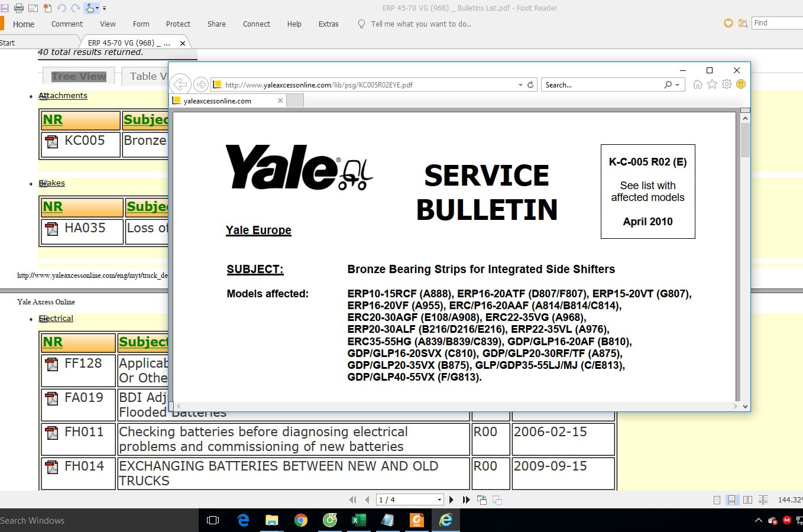Click the PDF icon next to FH011
Image resolution: width=803 pixels, height=532 pixels.
(52, 433)
